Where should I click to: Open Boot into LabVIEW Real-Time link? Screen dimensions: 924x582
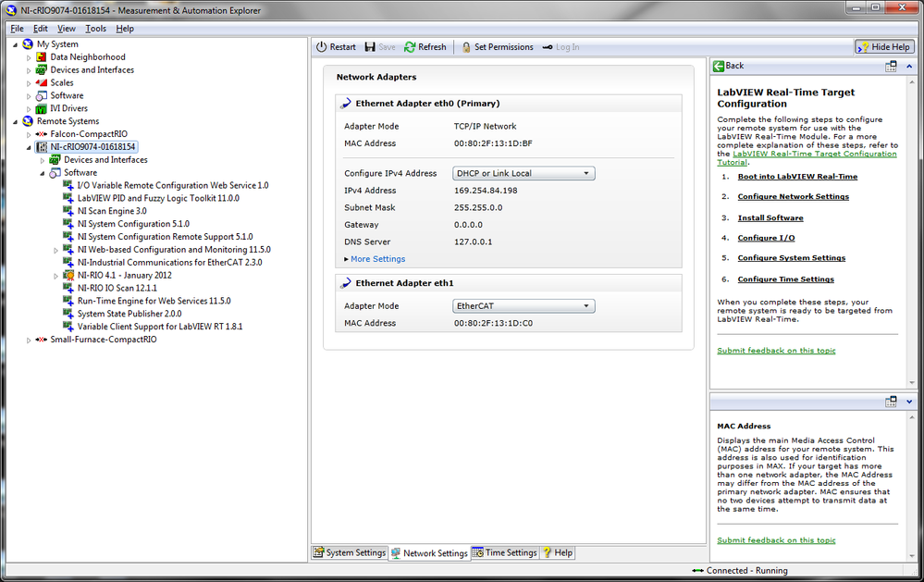(x=797, y=177)
